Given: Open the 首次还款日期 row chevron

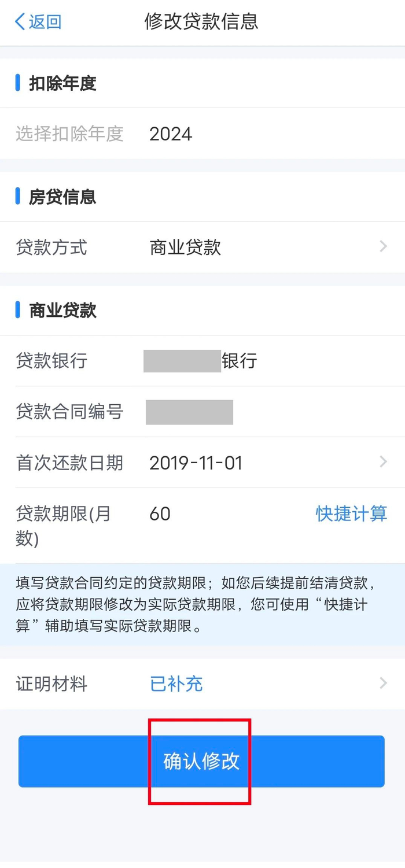Looking at the screenshot, I should coord(383,461).
